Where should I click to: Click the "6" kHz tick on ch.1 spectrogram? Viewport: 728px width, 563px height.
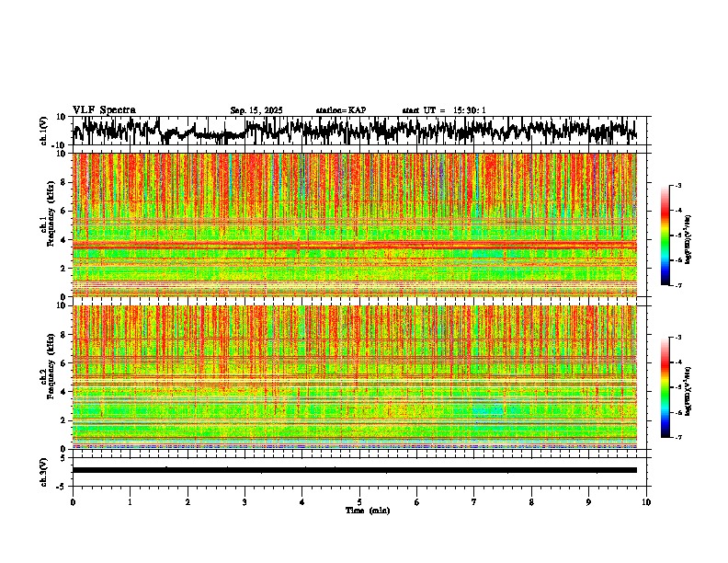(63, 212)
